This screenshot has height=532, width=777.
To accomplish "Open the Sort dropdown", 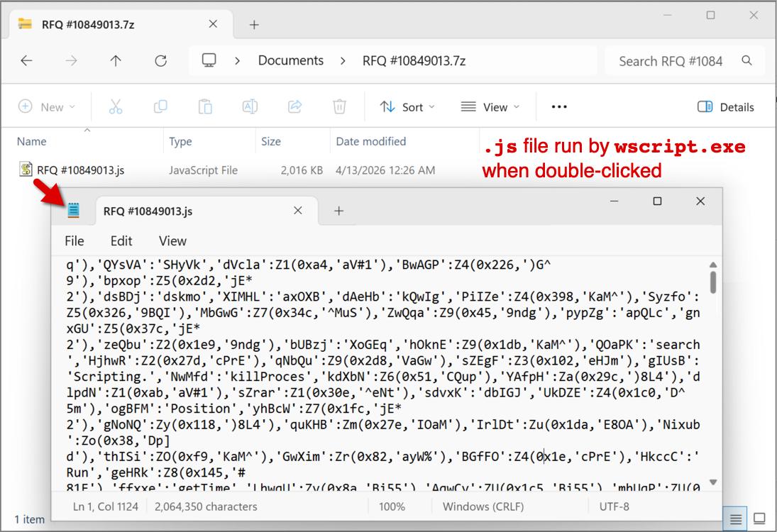I will point(407,107).
